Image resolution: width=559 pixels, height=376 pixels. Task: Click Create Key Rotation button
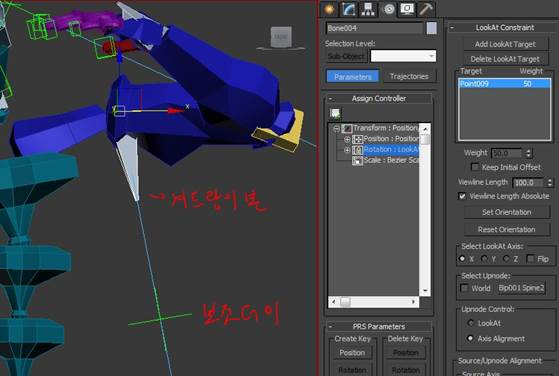[352, 370]
